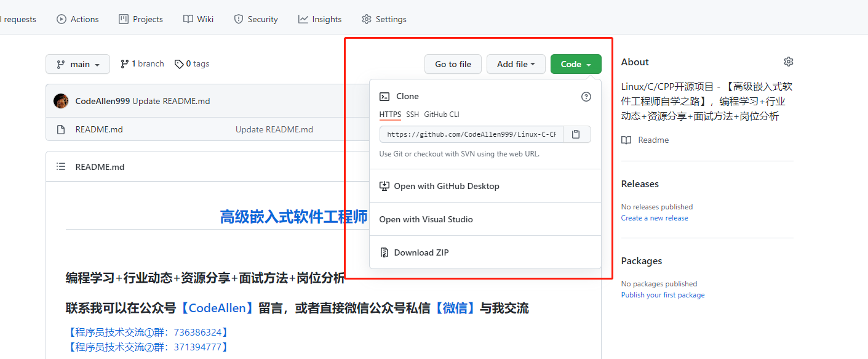Open the Insights repository tab
This screenshot has height=359, width=868.
[x=320, y=19]
